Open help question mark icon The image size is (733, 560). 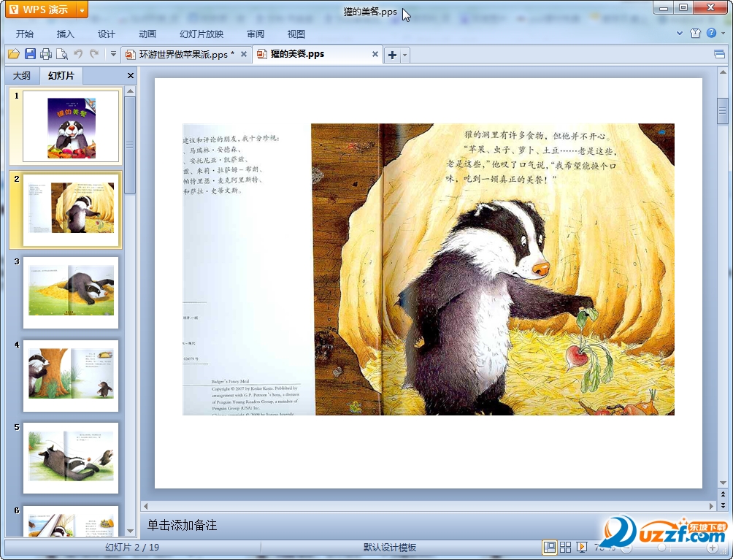click(x=712, y=33)
